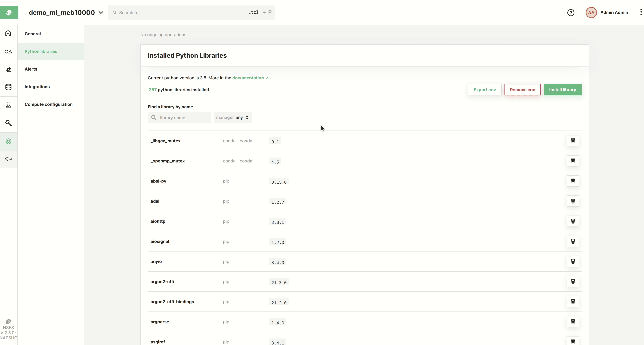
Task: Click conda - conda label for _libgcc_mutex
Action: 237,141
